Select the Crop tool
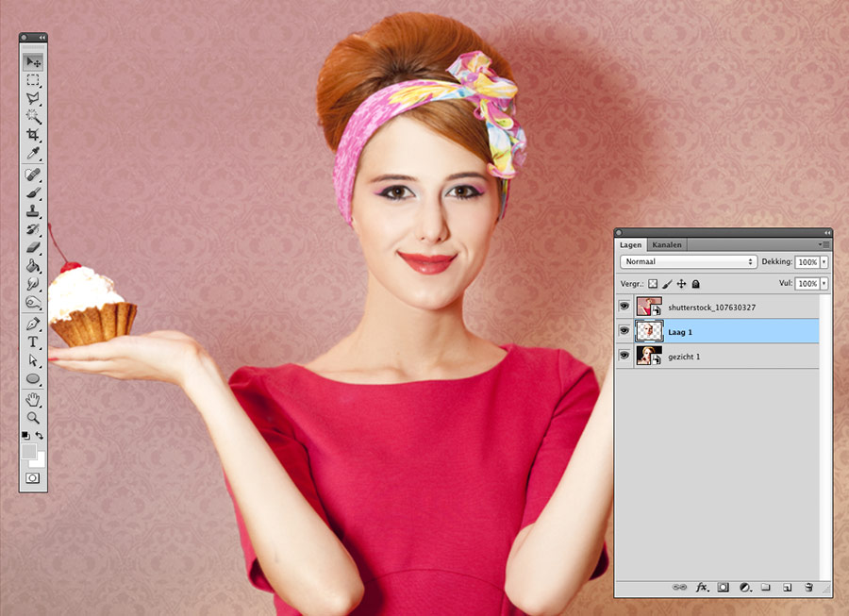Image resolution: width=849 pixels, height=616 pixels. click(x=33, y=134)
